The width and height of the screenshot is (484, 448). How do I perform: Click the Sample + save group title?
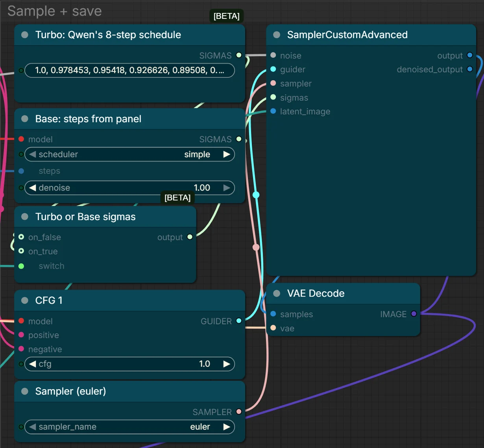pos(55,11)
